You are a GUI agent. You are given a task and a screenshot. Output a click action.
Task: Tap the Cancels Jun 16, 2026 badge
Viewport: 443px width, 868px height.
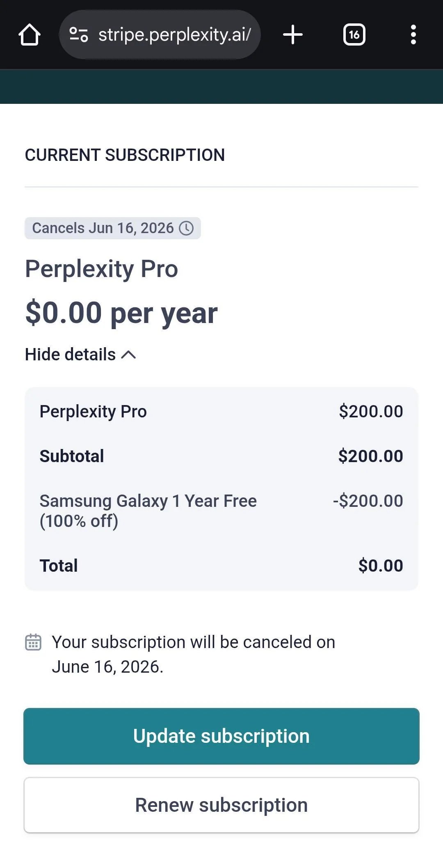click(x=113, y=228)
